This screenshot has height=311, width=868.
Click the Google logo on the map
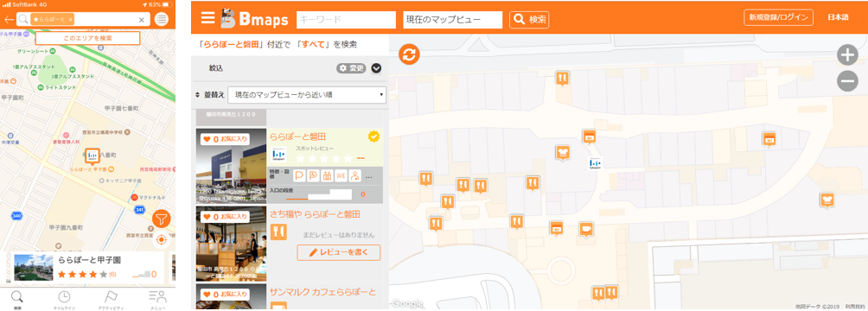tap(407, 304)
